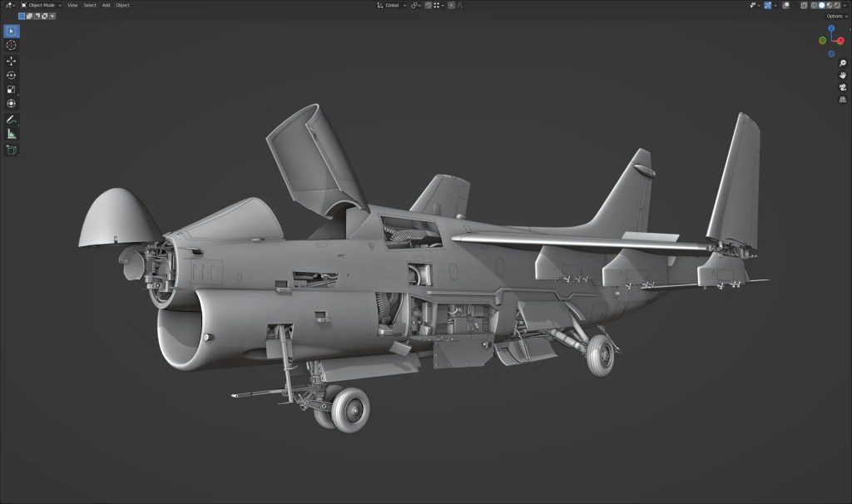852x504 pixels.
Task: Open the Object Mode dropdown
Action: pyautogui.click(x=40, y=5)
